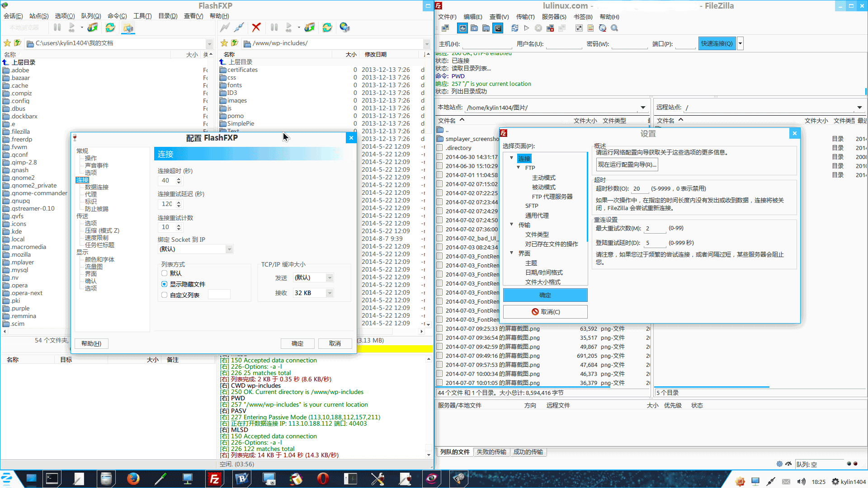Increase 连接超时 spinner value
Image resolution: width=868 pixels, height=488 pixels.
(179, 178)
